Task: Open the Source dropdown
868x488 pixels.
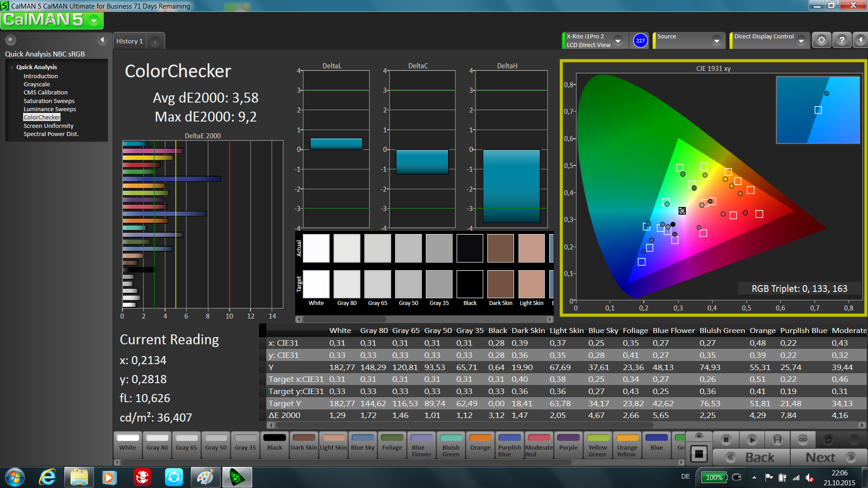Action: (717, 41)
